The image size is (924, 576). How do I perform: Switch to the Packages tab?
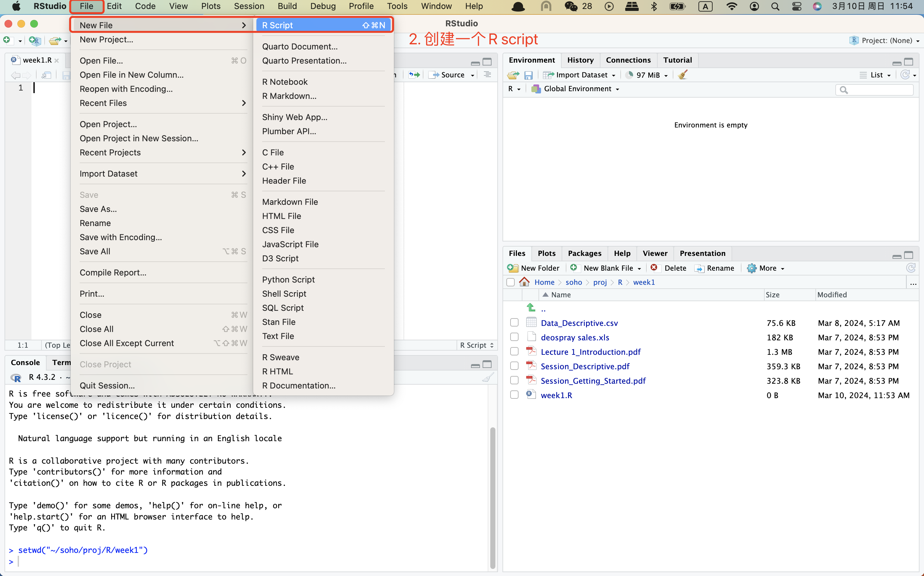click(x=584, y=253)
